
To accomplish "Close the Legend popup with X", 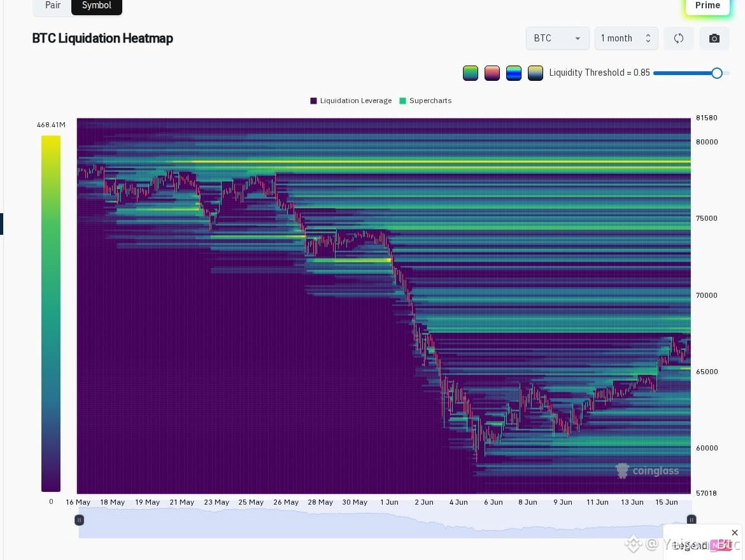I will pyautogui.click(x=735, y=533).
